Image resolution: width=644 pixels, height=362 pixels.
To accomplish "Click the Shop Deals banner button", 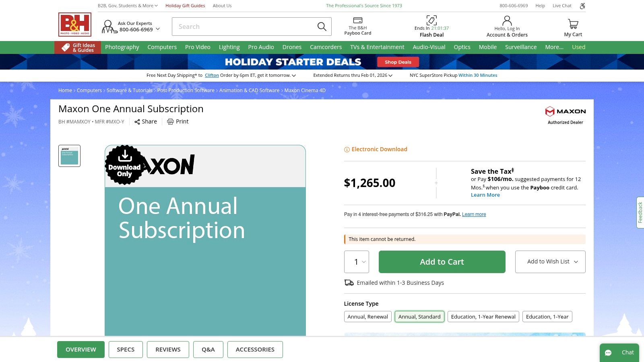I will pos(398,62).
